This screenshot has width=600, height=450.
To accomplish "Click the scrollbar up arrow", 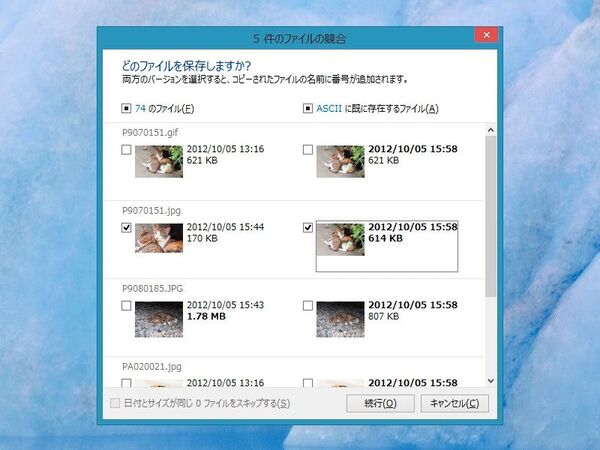I will point(491,130).
